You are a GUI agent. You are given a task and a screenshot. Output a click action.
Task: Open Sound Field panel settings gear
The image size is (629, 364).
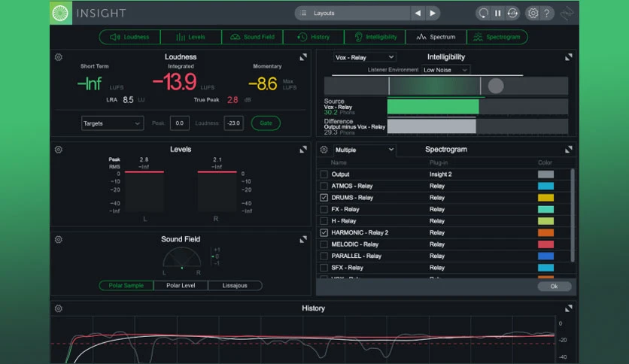tap(59, 239)
